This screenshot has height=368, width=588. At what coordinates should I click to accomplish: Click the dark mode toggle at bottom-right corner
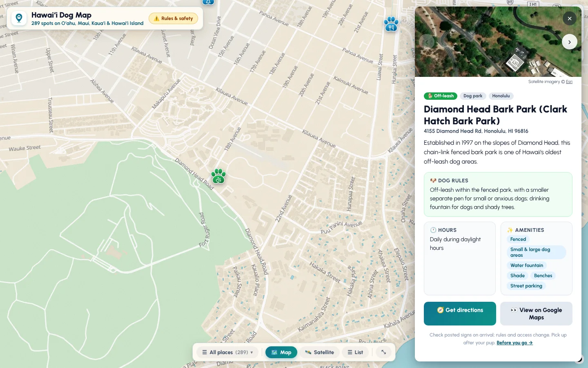coord(579,359)
